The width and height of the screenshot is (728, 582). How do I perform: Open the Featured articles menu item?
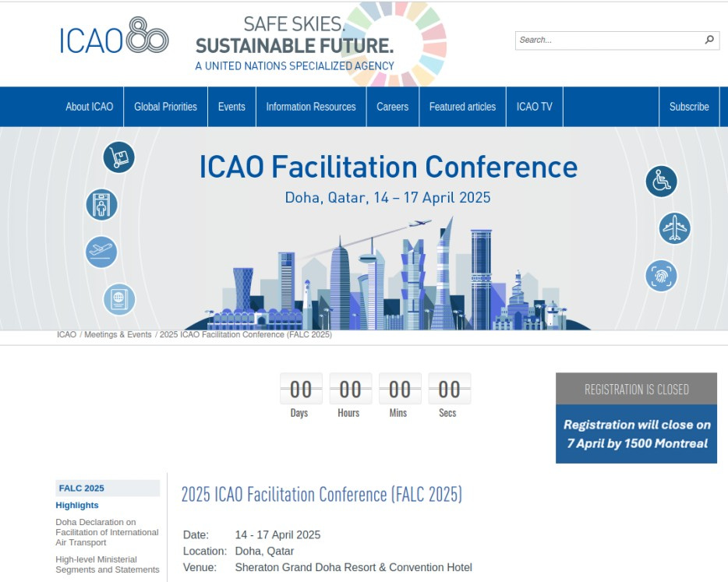coord(462,107)
